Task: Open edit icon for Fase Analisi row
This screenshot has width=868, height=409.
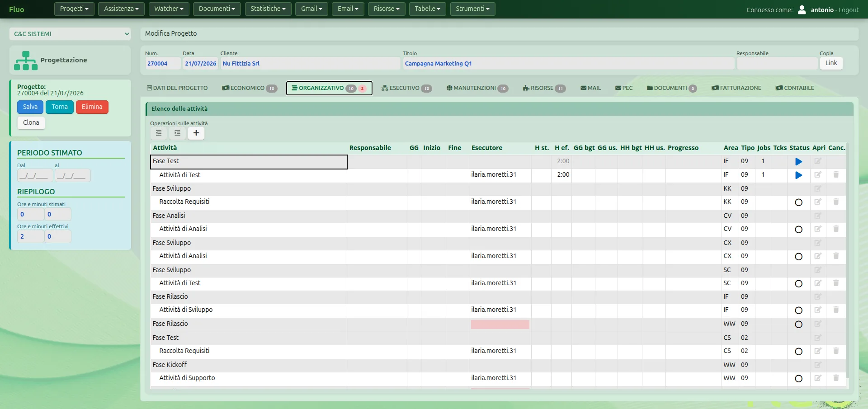Action: [818, 216]
